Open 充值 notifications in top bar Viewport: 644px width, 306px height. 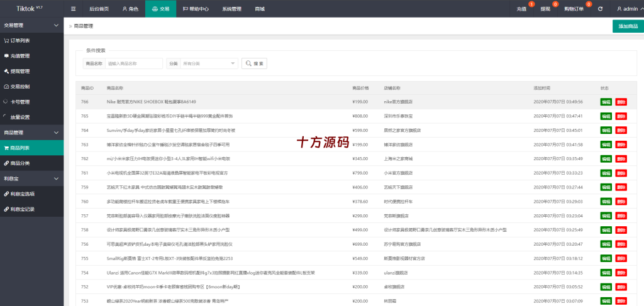pos(521,9)
